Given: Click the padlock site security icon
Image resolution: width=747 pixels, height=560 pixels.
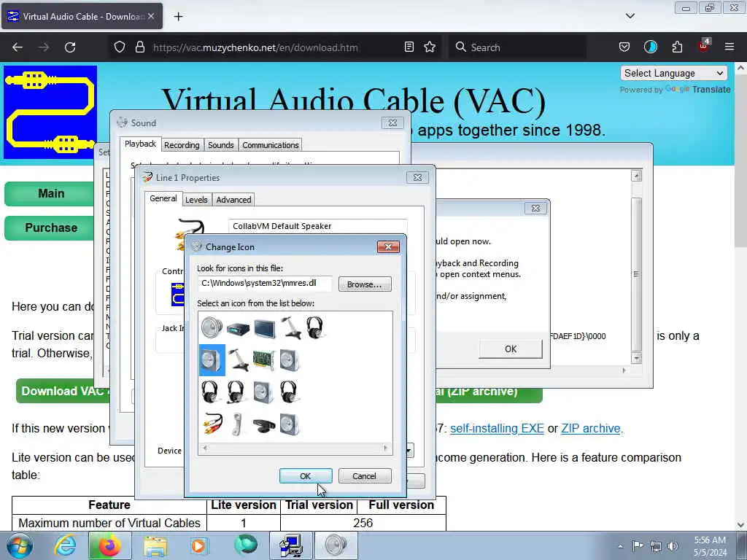Looking at the screenshot, I should tap(139, 47).
